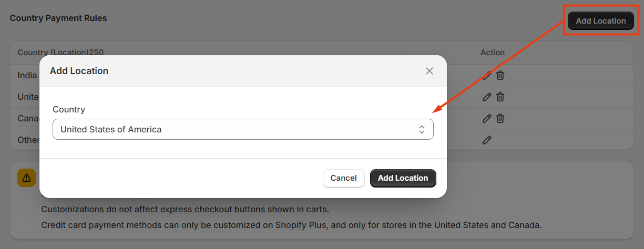Click the yellow warning triangle icon
The height and width of the screenshot is (249, 644).
26,178
